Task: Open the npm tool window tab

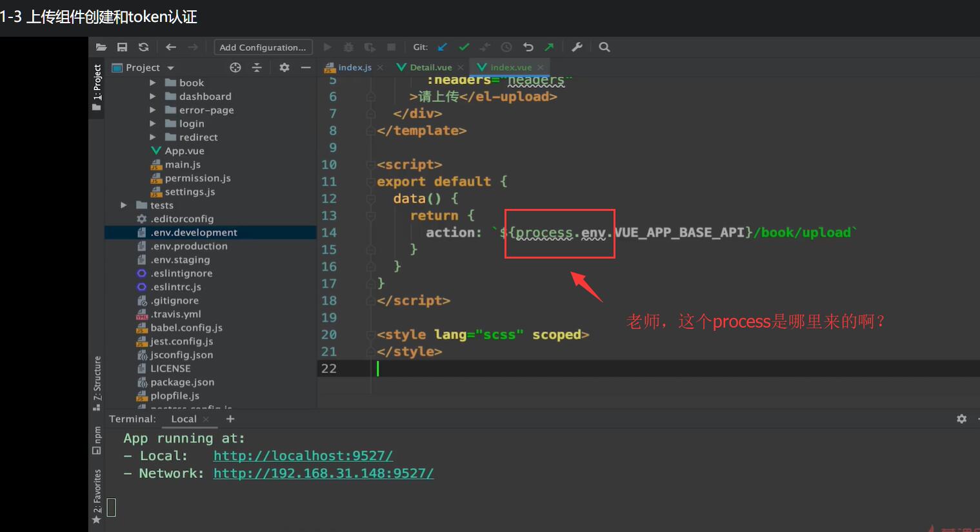Action: point(97,440)
